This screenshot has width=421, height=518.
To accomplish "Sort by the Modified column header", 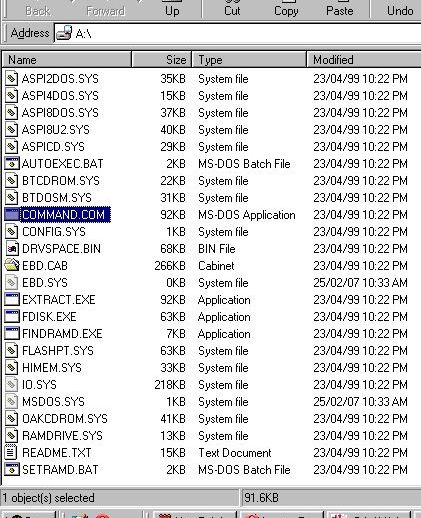I will coord(364,60).
